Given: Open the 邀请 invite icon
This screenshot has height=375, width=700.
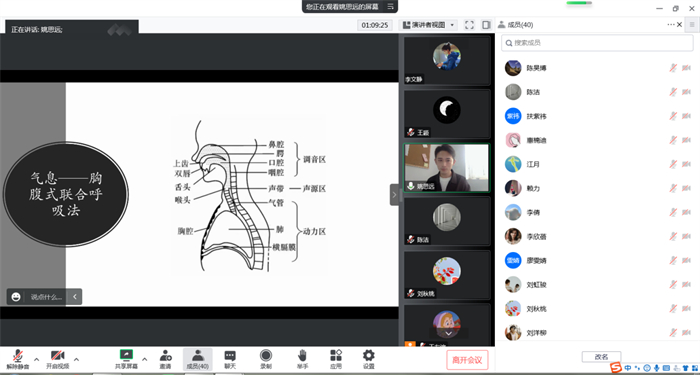Looking at the screenshot, I should point(166,359).
